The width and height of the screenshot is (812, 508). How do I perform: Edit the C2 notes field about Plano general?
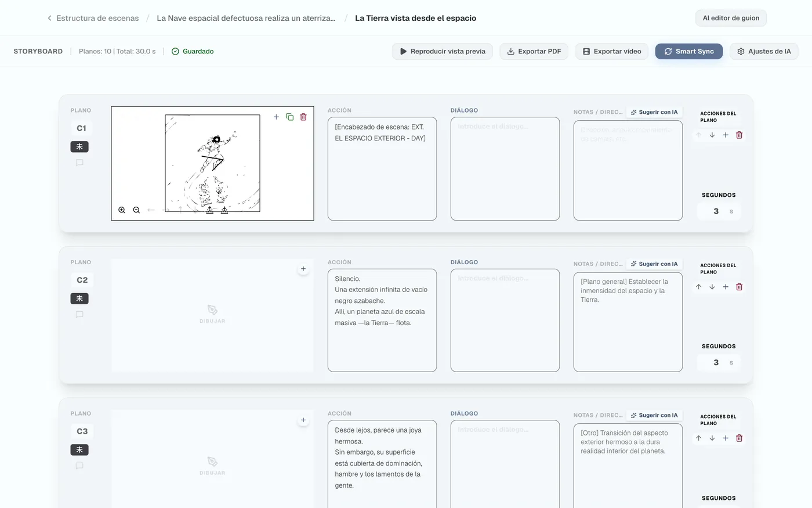point(628,322)
